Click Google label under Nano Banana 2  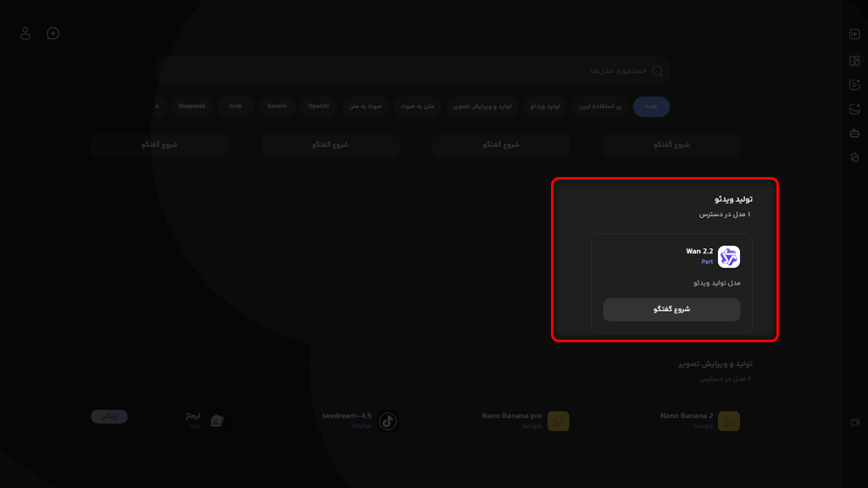703,426
